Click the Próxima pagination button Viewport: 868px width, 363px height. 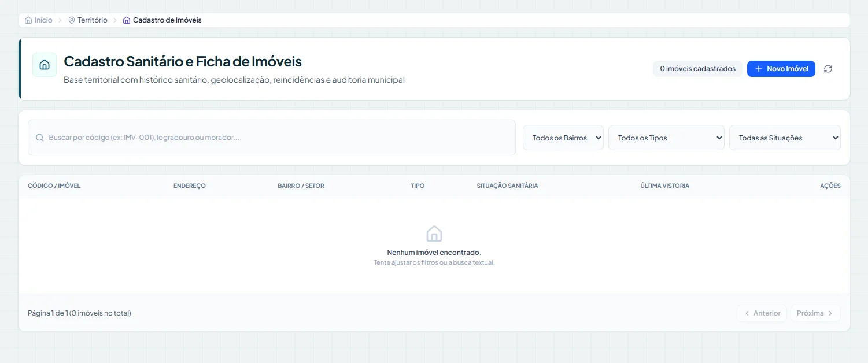(815, 313)
